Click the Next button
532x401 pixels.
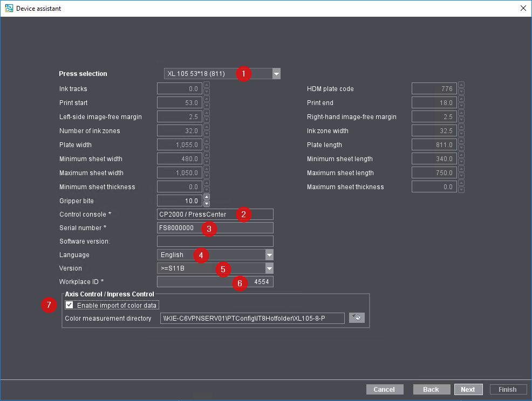pyautogui.click(x=468, y=389)
